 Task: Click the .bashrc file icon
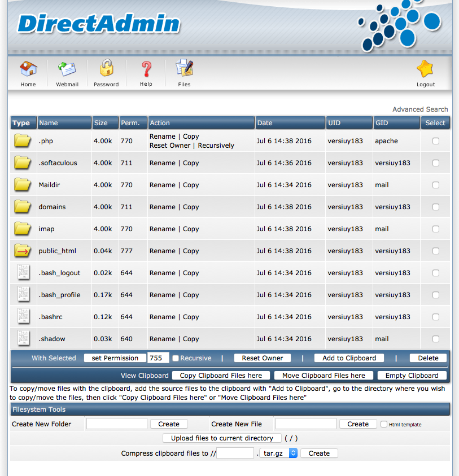point(23,316)
